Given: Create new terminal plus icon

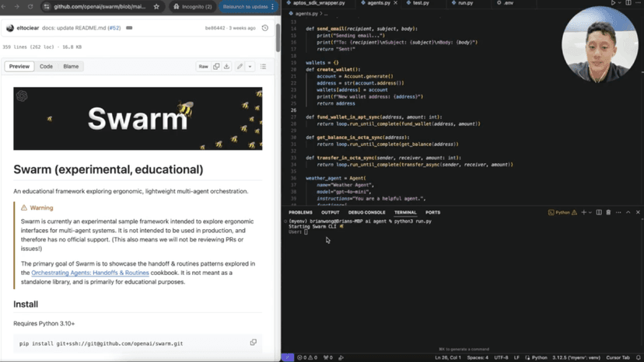Looking at the screenshot, I should point(583,213).
